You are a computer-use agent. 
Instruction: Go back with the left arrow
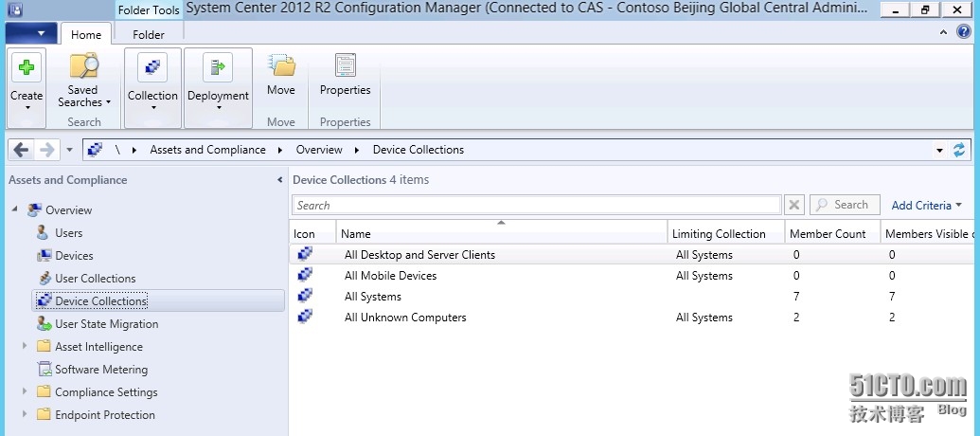coord(21,150)
